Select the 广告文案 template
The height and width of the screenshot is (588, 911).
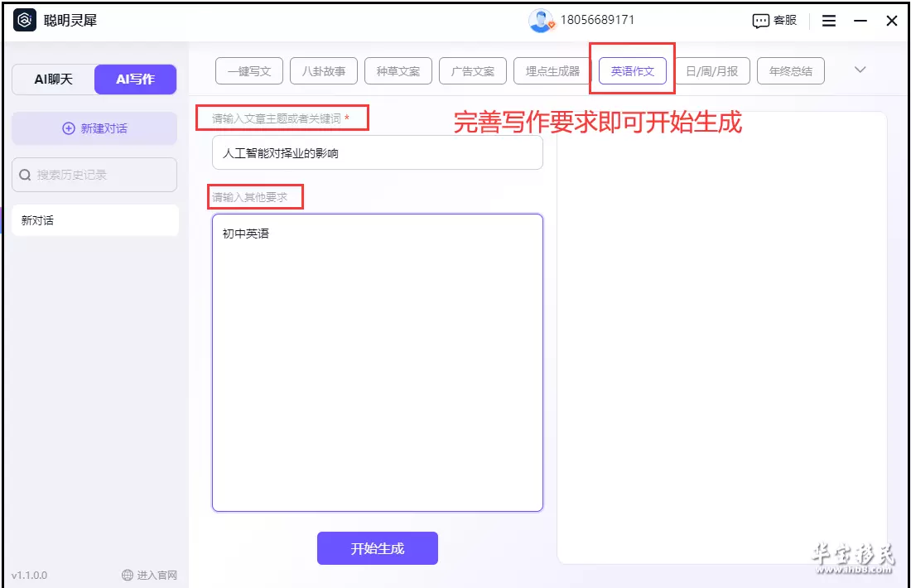pos(473,71)
